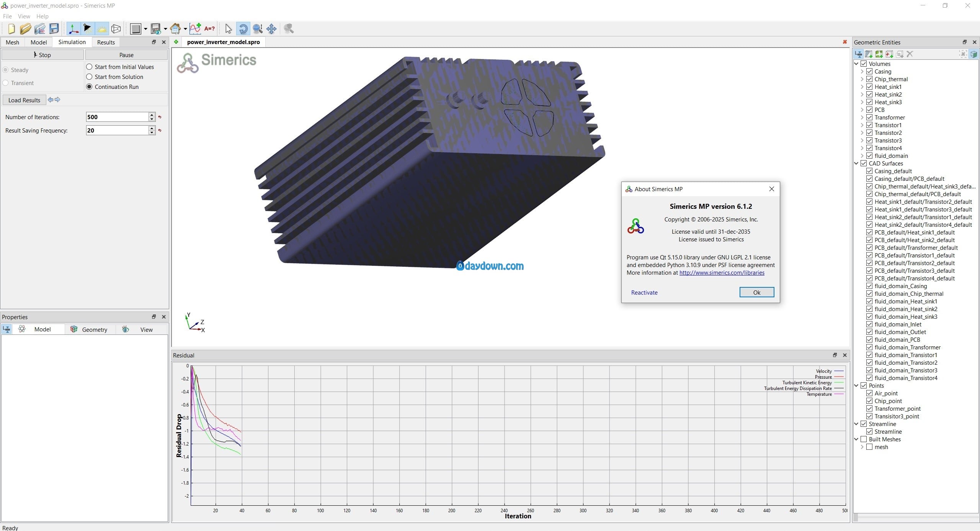Expand the Heat_sink1 volume node
Image resolution: width=980 pixels, height=531 pixels.
862,87
